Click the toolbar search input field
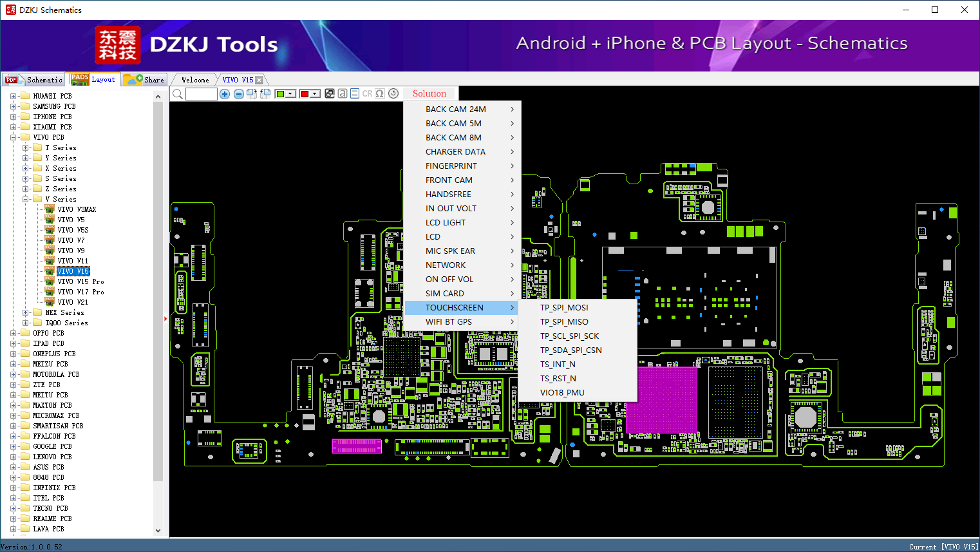 click(x=202, y=94)
